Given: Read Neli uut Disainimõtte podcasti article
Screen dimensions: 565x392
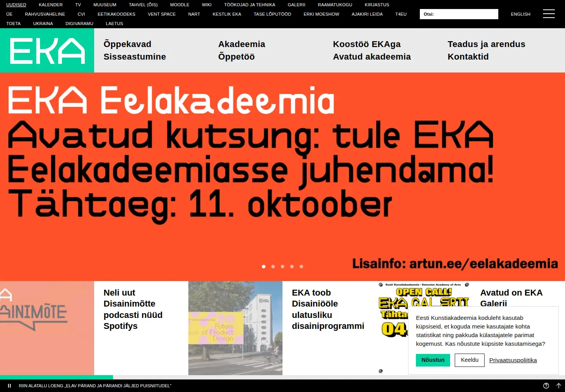Looking at the screenshot, I should point(133,309).
